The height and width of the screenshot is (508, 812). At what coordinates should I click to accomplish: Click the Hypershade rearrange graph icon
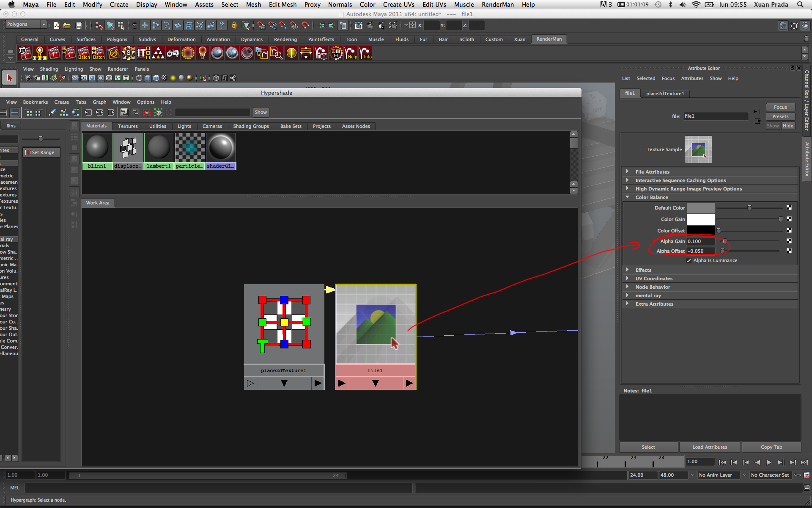(63, 113)
